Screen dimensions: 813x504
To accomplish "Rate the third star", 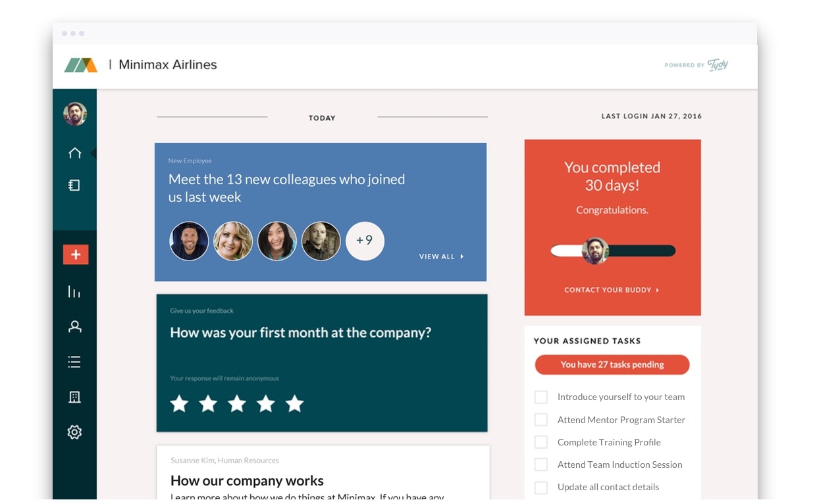I will [237, 403].
